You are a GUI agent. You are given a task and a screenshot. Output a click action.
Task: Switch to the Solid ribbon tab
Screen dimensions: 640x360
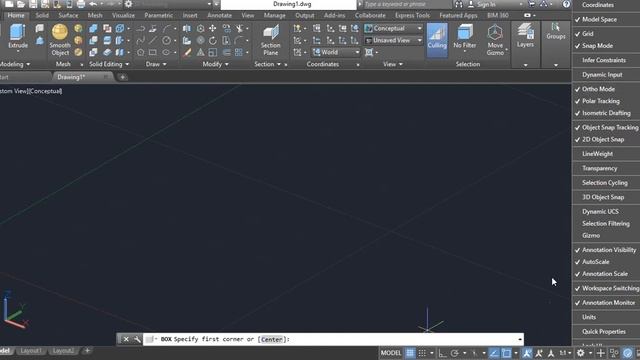click(42, 16)
